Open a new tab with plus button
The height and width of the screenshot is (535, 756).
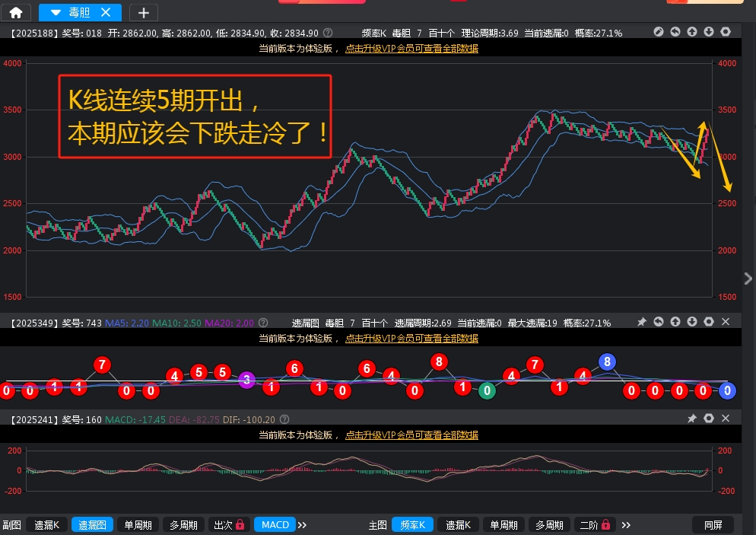coord(144,12)
